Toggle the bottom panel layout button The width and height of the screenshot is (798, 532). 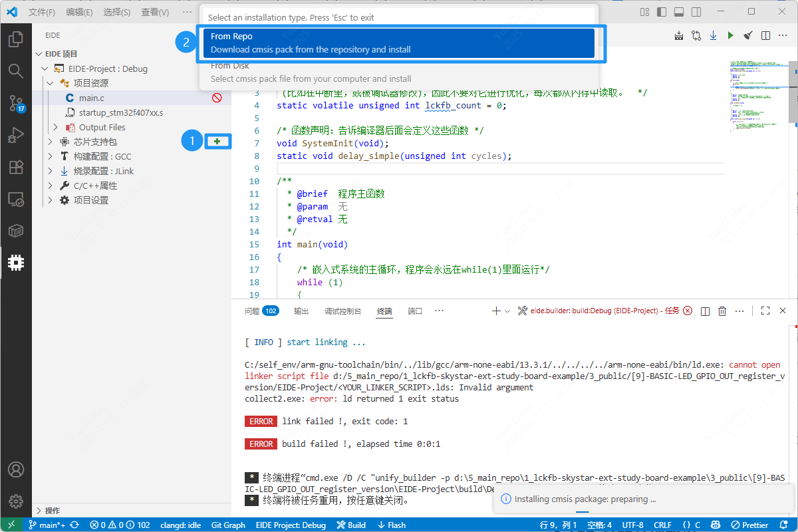679,12
